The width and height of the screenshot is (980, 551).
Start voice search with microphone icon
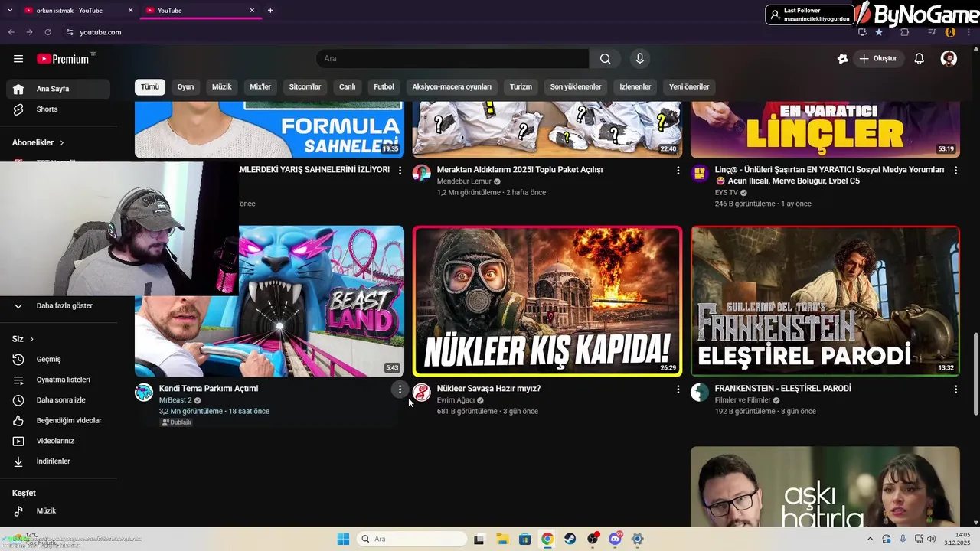(640, 59)
